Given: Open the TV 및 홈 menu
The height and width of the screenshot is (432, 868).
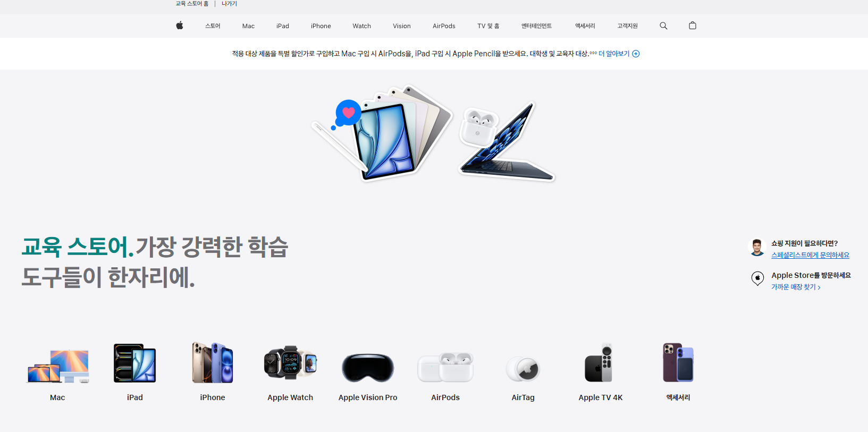Looking at the screenshot, I should coord(488,26).
